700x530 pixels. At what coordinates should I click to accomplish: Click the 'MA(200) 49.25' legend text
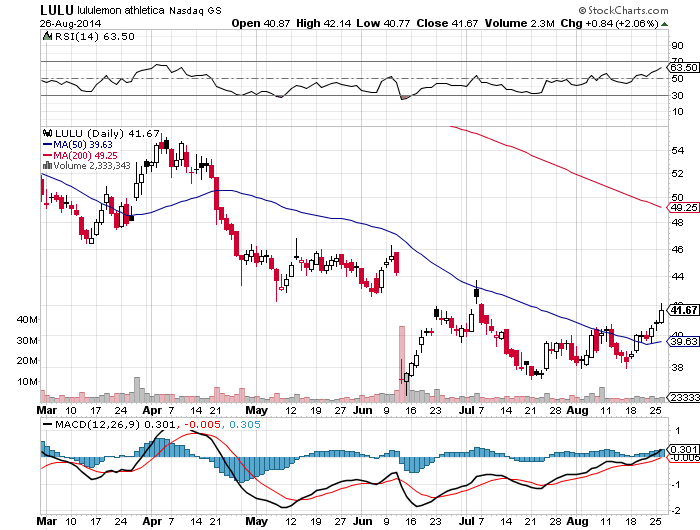85,155
